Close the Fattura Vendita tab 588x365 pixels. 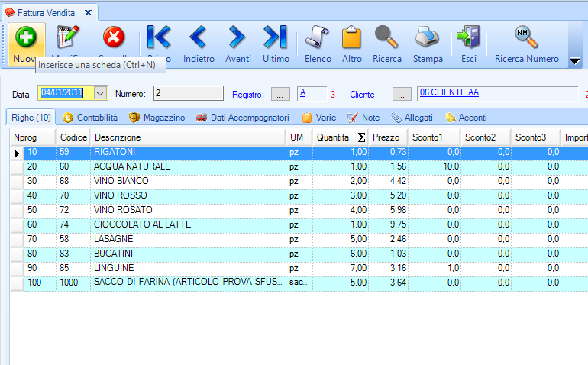pyautogui.click(x=87, y=13)
